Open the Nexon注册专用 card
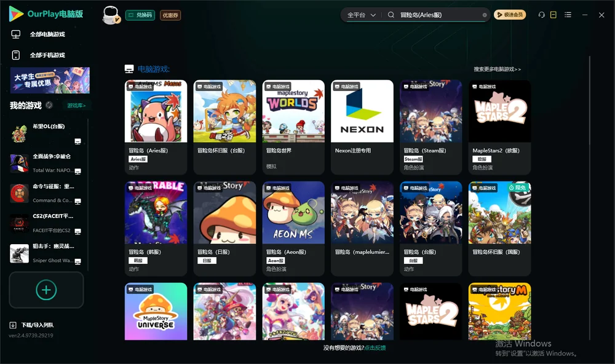 pos(362,127)
